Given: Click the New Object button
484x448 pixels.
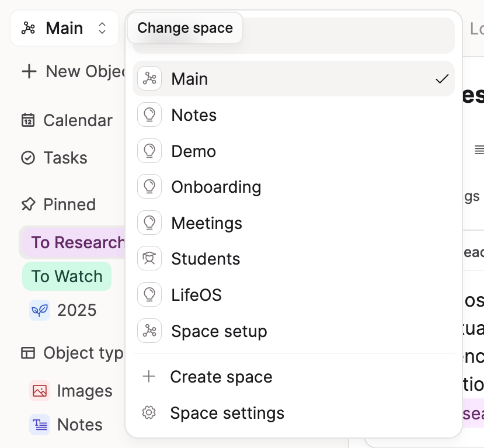Looking at the screenshot, I should (73, 71).
